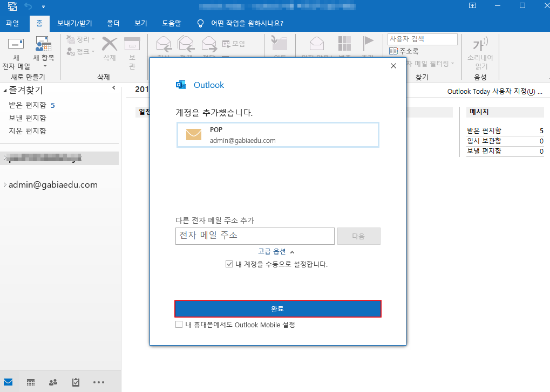
Task: Close the account setup dialog
Action: 393,66
